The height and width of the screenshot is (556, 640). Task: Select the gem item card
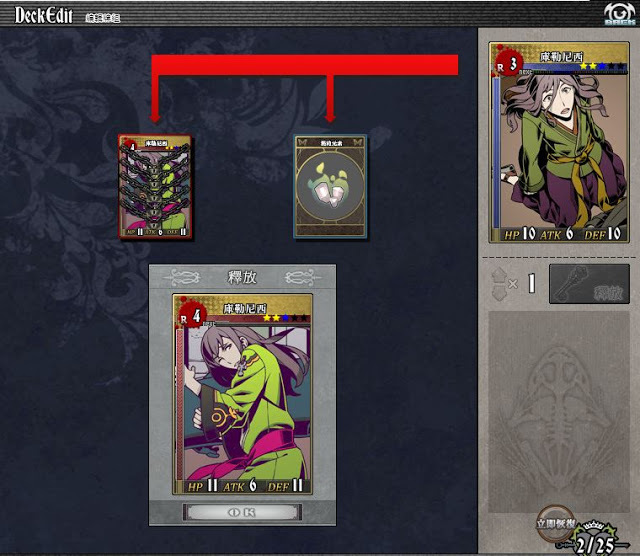330,187
